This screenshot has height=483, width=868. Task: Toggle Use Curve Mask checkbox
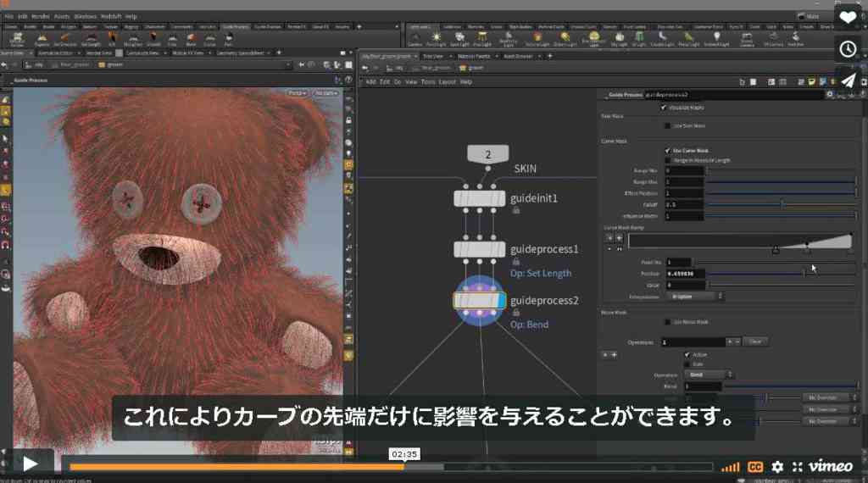coord(668,151)
